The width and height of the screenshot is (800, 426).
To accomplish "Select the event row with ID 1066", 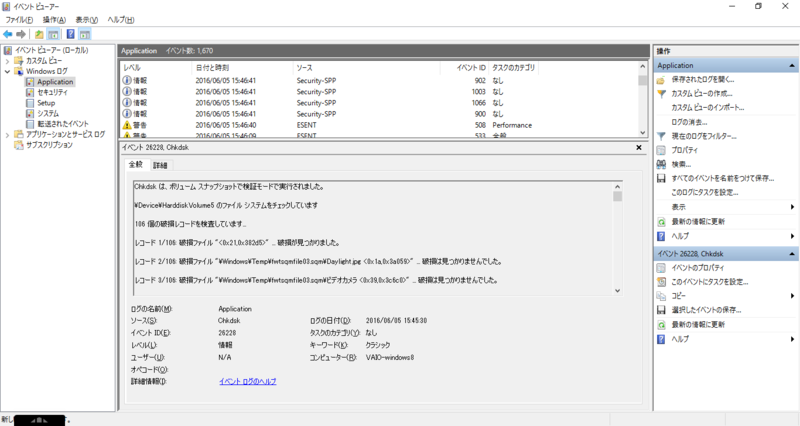I will point(379,103).
